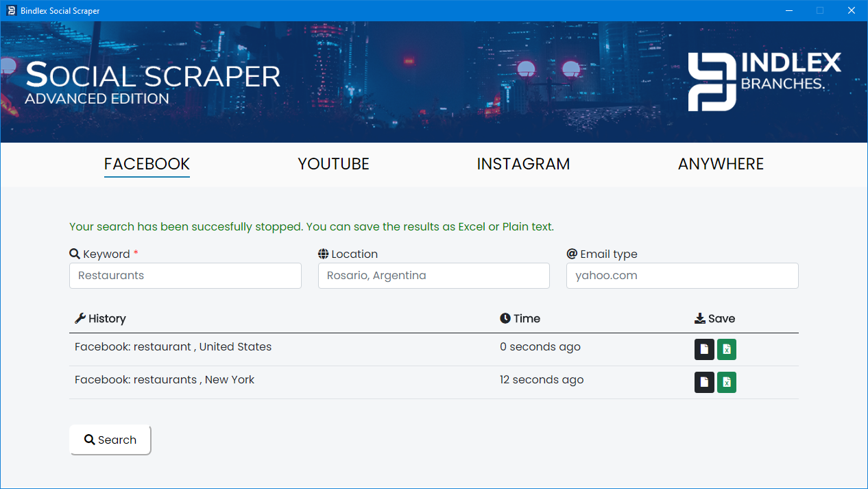The height and width of the screenshot is (489, 868).
Task: Click the '12 seconds ago' time cell
Action: (542, 379)
